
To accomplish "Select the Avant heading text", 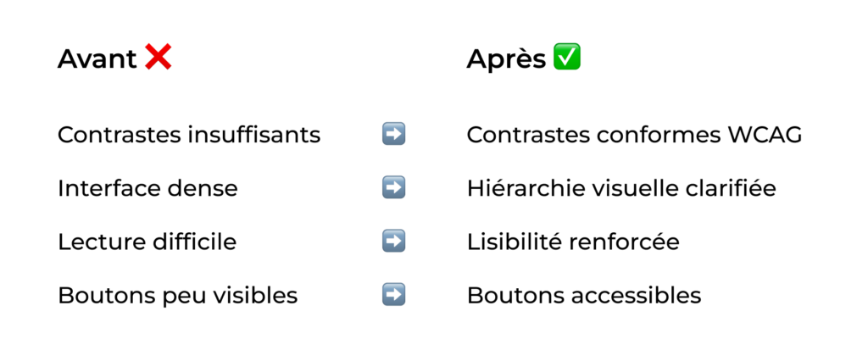I will coord(97,59).
